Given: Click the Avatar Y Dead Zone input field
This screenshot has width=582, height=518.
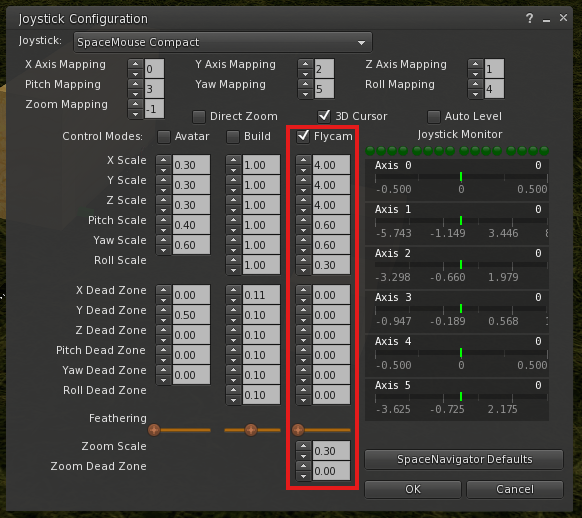Looking at the screenshot, I should pyautogui.click(x=191, y=315).
